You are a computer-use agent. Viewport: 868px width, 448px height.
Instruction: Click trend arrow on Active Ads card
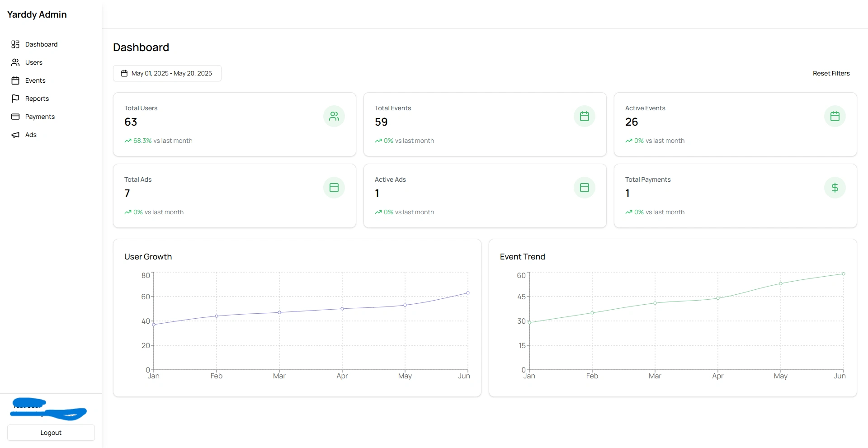(378, 212)
